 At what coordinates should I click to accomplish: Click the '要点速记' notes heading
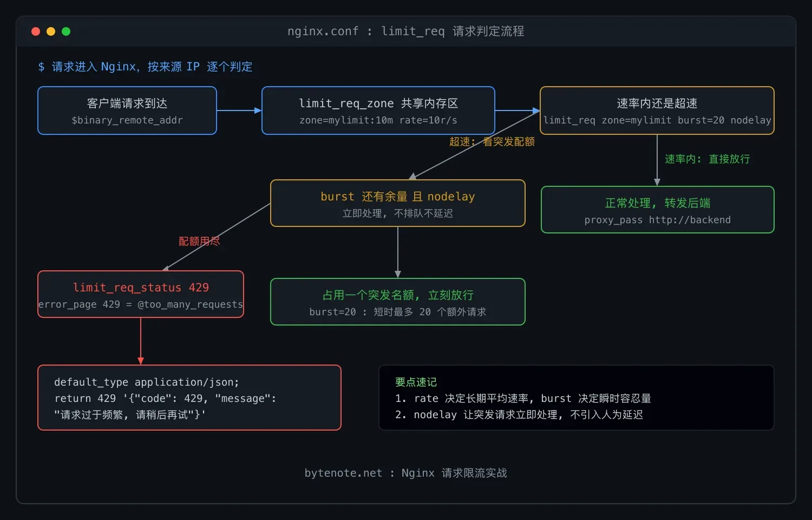tap(416, 382)
